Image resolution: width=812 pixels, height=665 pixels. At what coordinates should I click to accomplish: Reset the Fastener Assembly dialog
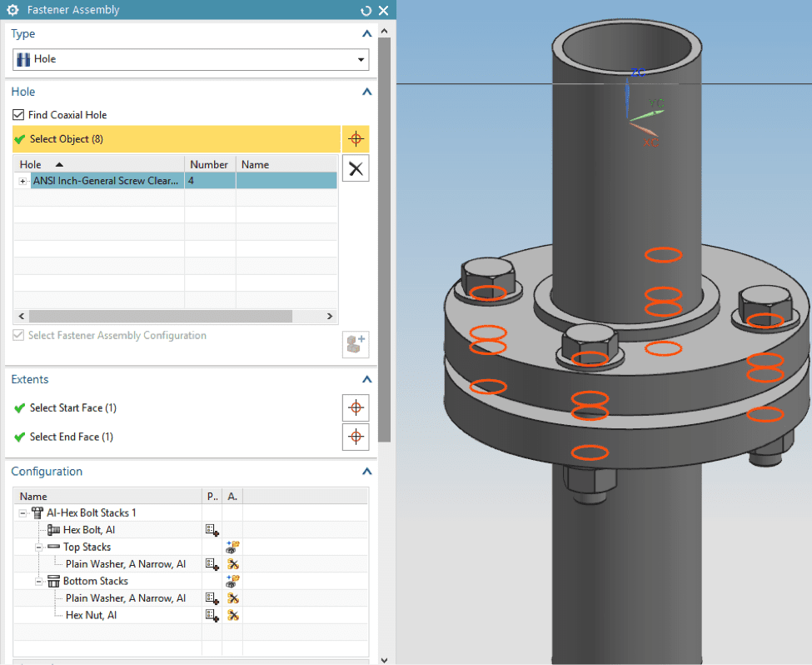point(366,10)
